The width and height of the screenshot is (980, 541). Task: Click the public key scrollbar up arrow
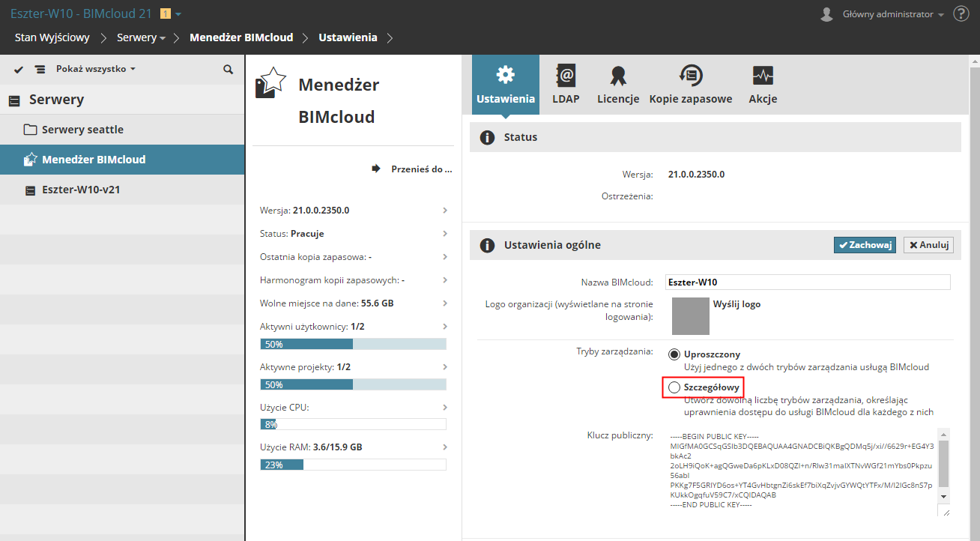tap(943, 434)
